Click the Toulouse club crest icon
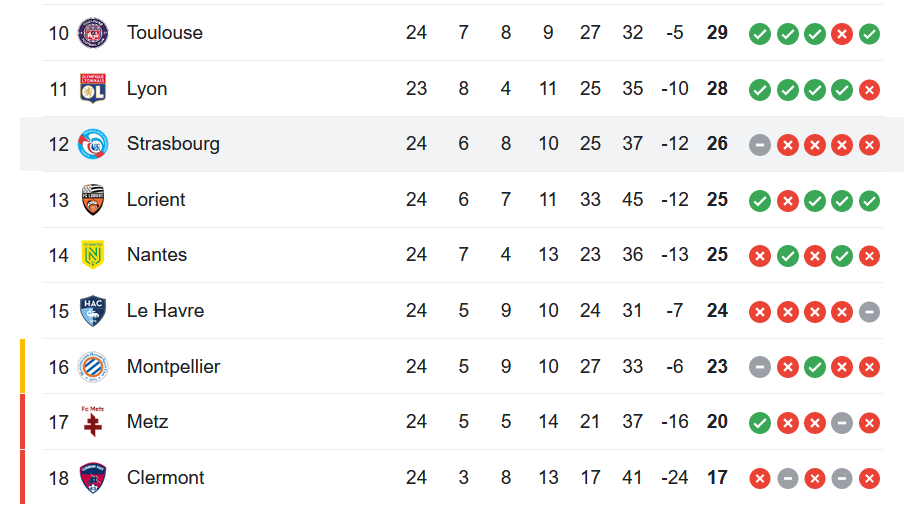This screenshot has height=526, width=904. coord(93,33)
